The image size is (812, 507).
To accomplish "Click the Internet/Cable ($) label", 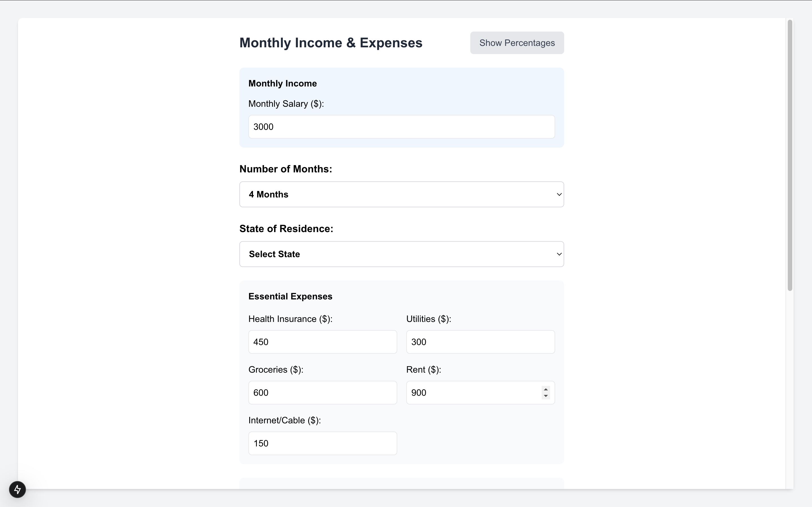I will coord(284,421).
